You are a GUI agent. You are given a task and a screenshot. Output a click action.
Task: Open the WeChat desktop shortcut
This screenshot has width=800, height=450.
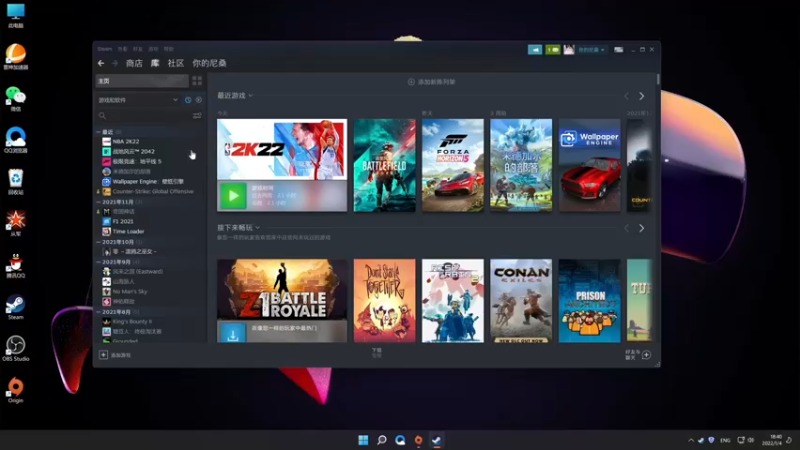tap(15, 99)
